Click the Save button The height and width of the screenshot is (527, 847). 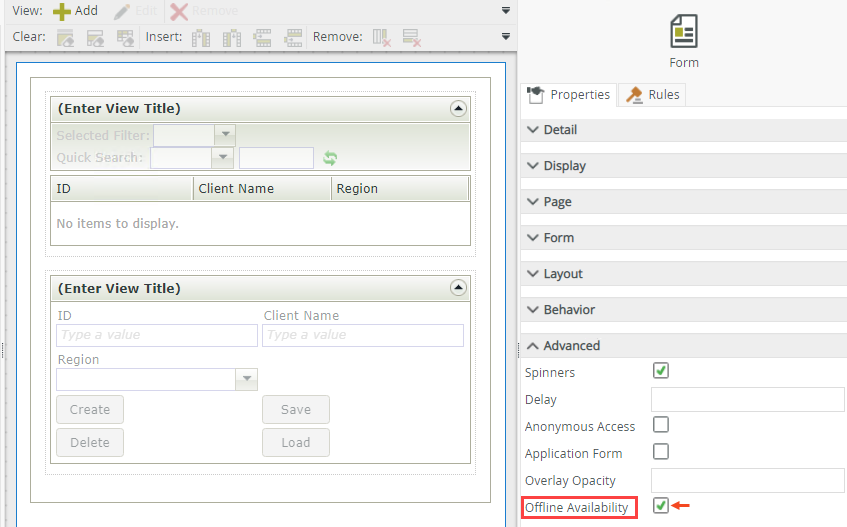point(296,410)
